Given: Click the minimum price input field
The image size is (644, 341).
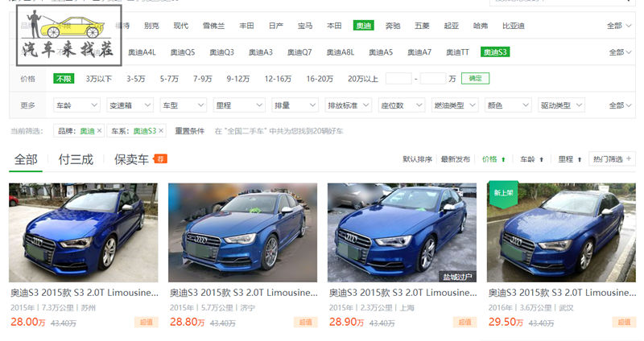Looking at the screenshot, I should point(398,78).
